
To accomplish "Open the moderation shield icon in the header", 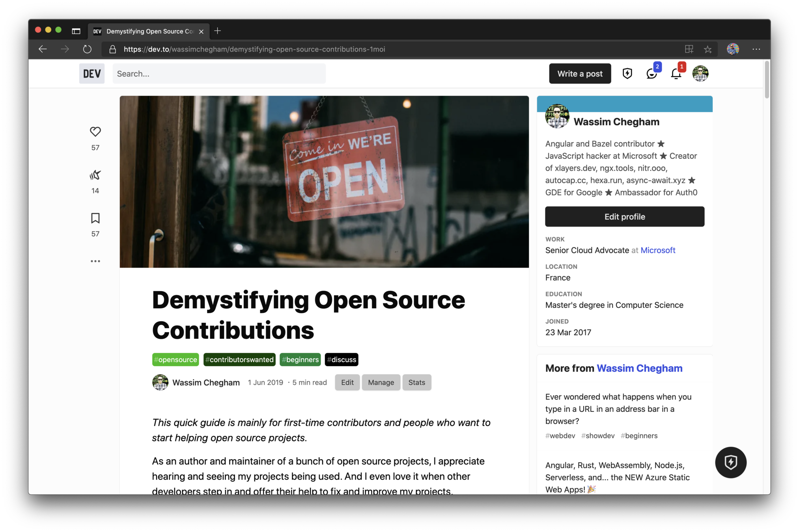I will tap(627, 74).
